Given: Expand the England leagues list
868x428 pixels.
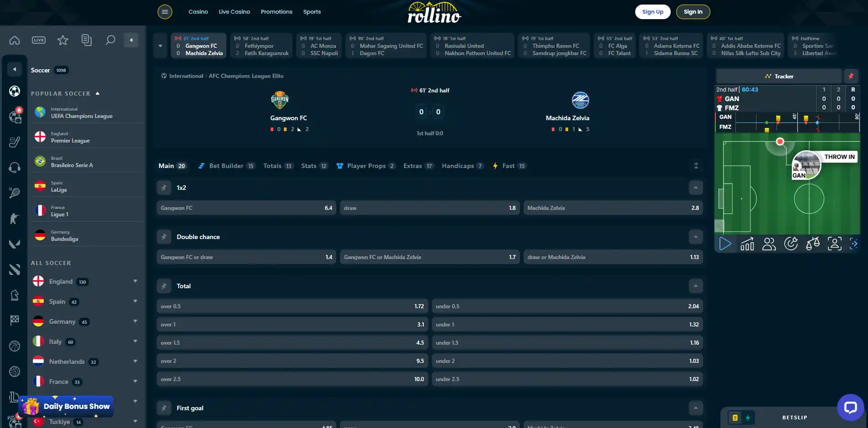Looking at the screenshot, I should (x=135, y=281).
